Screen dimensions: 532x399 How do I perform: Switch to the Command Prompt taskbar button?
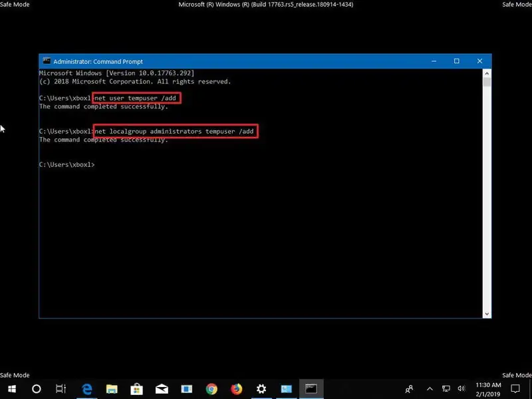tap(311, 388)
